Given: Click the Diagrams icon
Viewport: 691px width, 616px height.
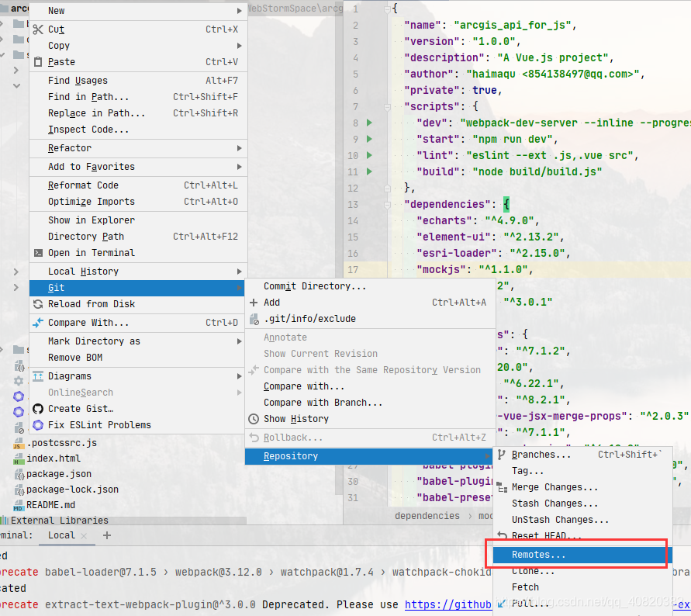Looking at the screenshot, I should click(38, 376).
